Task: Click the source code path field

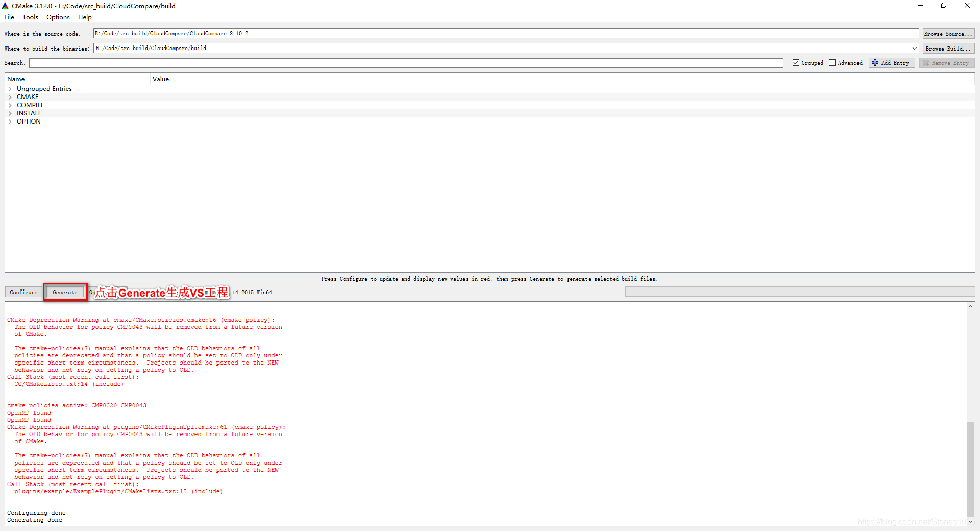Action: tap(506, 33)
